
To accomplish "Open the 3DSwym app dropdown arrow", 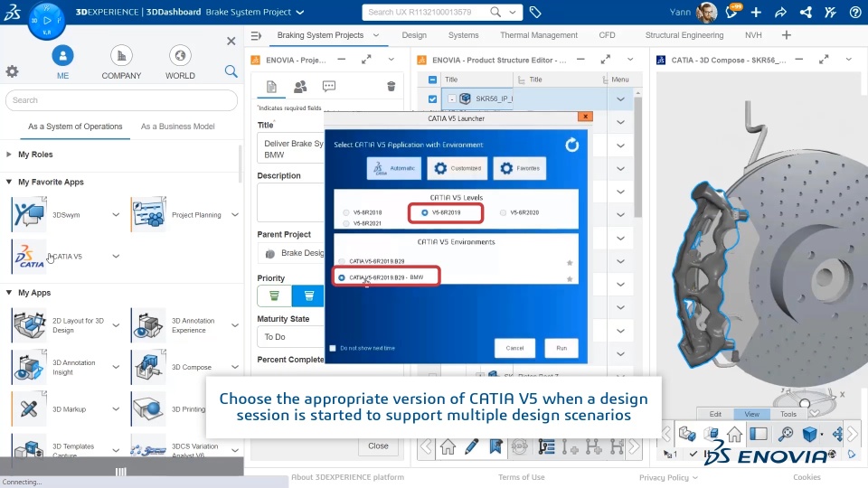I will point(116,215).
